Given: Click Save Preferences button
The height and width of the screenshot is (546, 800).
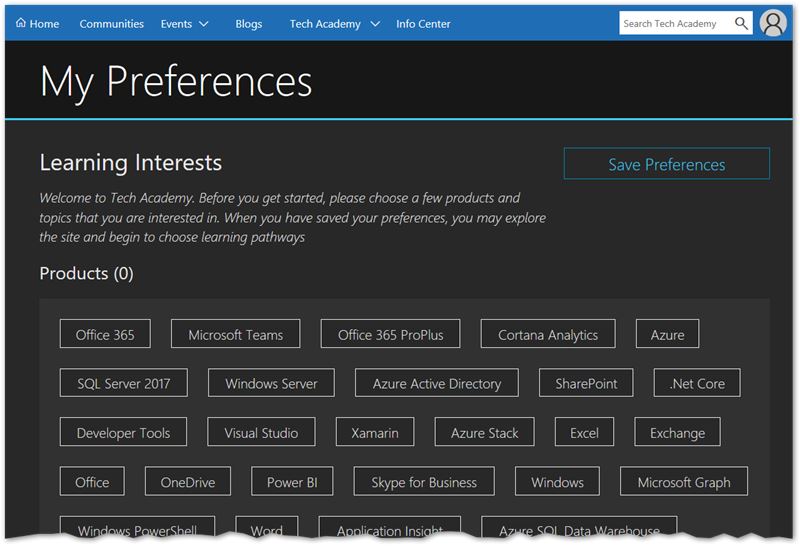Looking at the screenshot, I should pyautogui.click(x=666, y=164).
